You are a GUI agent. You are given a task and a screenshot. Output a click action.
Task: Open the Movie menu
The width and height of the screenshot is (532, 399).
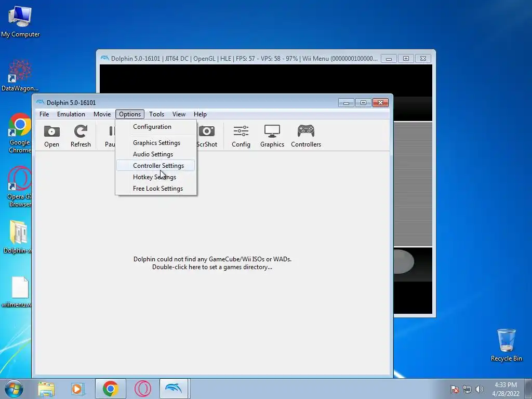coord(102,114)
